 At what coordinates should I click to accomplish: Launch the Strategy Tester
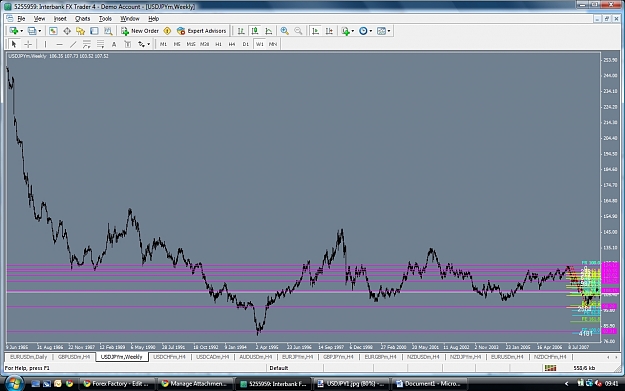click(x=108, y=31)
